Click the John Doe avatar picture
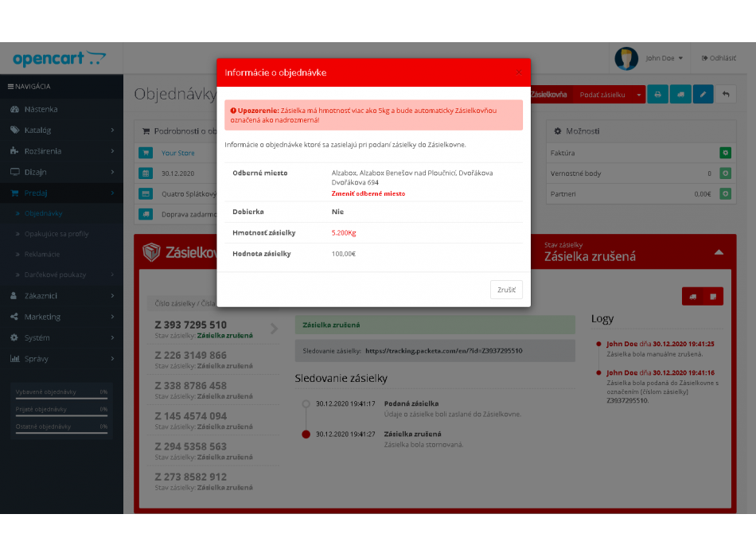Screen dimensions: 756x557 626,58
